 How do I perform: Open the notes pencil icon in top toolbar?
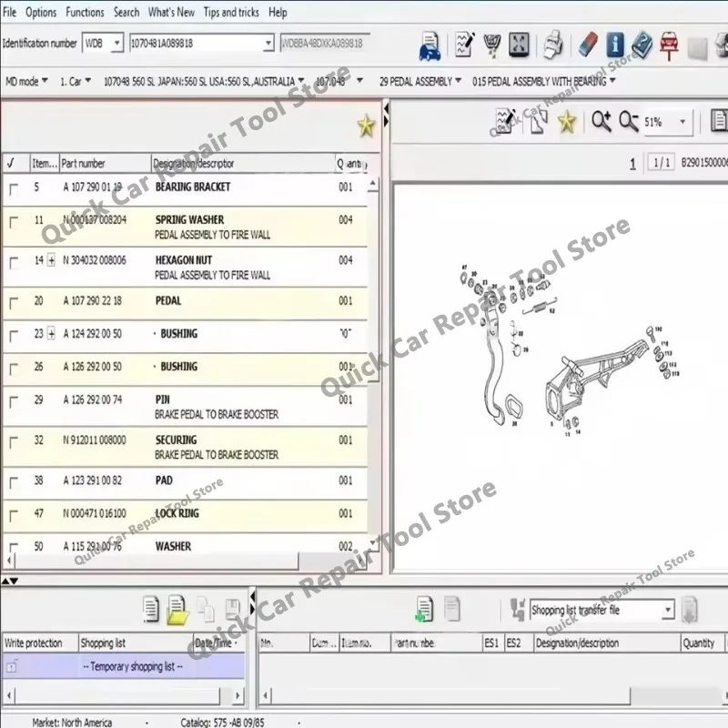(464, 45)
